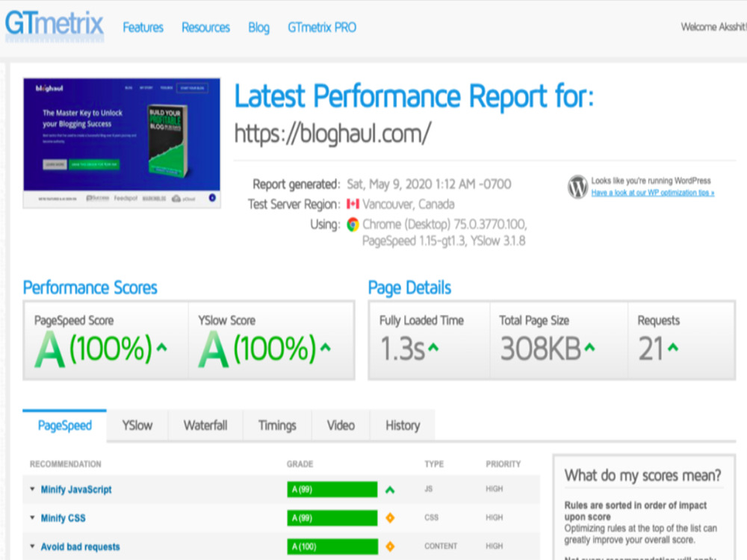Screen dimensions: 747x560
Task: Click YSlow Score up-arrow indicator
Action: point(326,347)
